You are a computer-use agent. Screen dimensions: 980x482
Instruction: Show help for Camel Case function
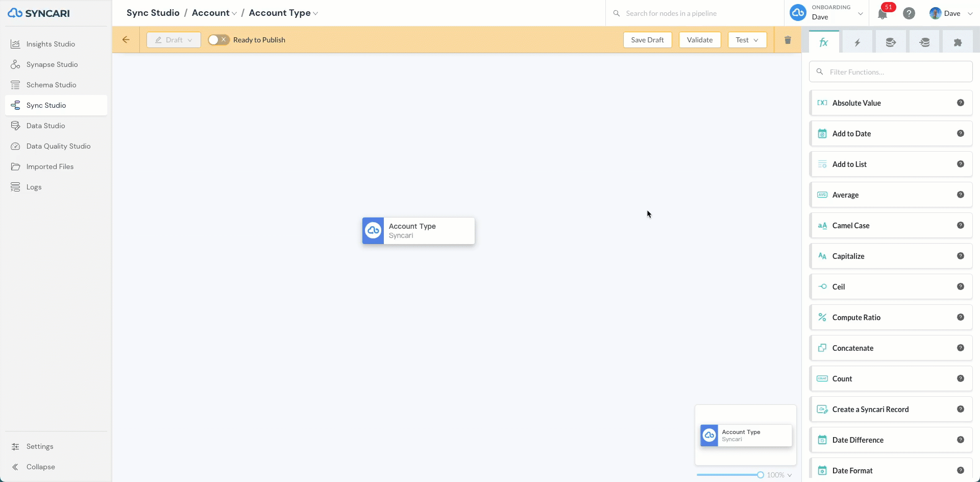(961, 225)
